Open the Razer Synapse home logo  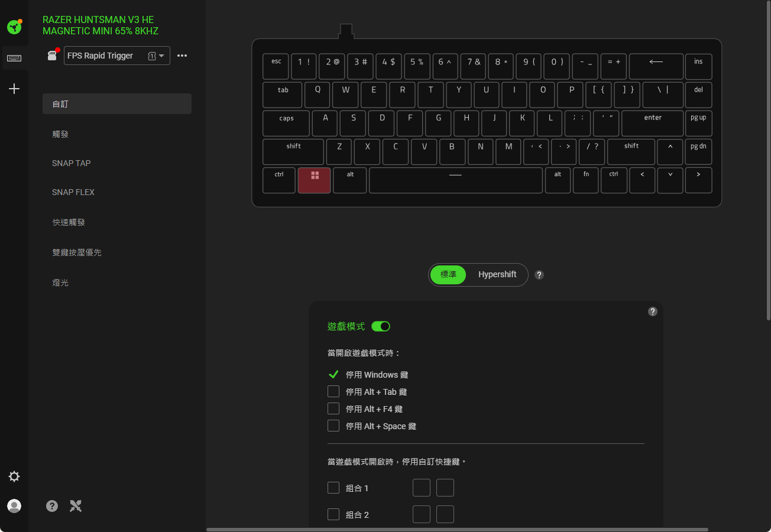pos(14,26)
